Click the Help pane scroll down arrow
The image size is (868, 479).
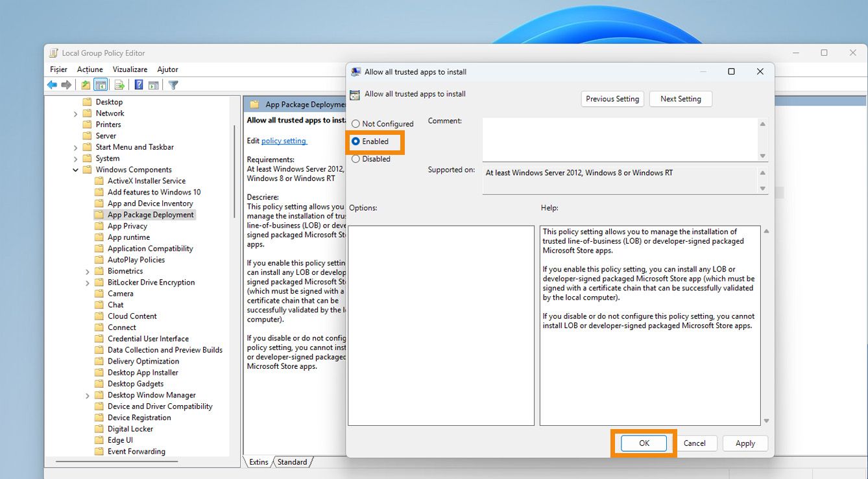pos(766,421)
